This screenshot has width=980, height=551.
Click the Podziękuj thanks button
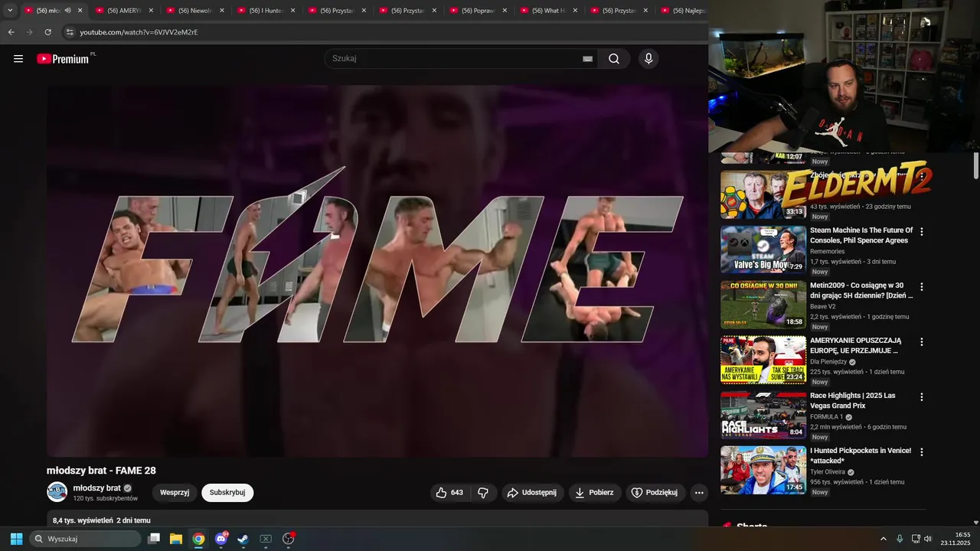655,493
